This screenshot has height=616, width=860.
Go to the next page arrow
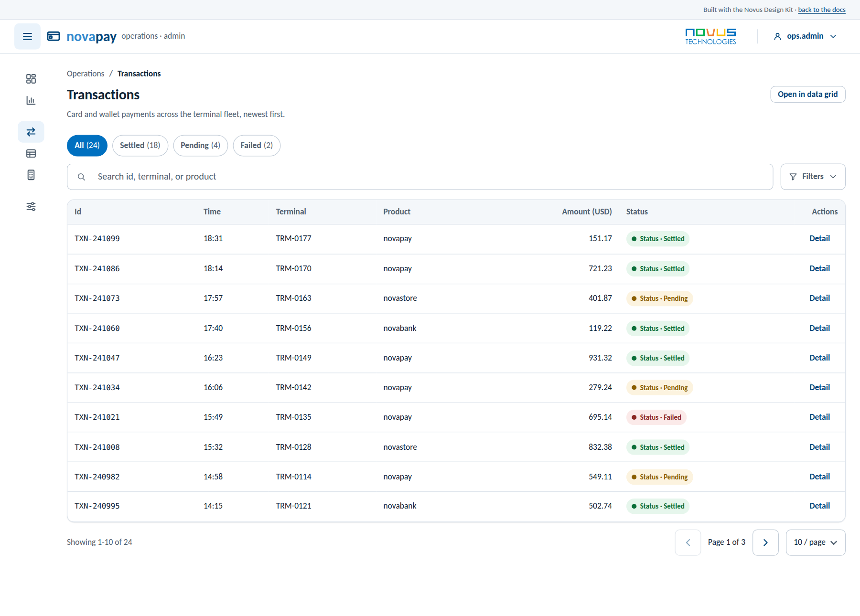click(x=765, y=542)
